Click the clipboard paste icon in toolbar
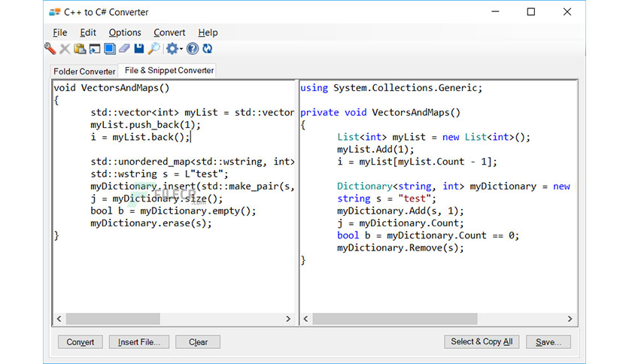Screen dimensions: 629x364 click(80, 49)
